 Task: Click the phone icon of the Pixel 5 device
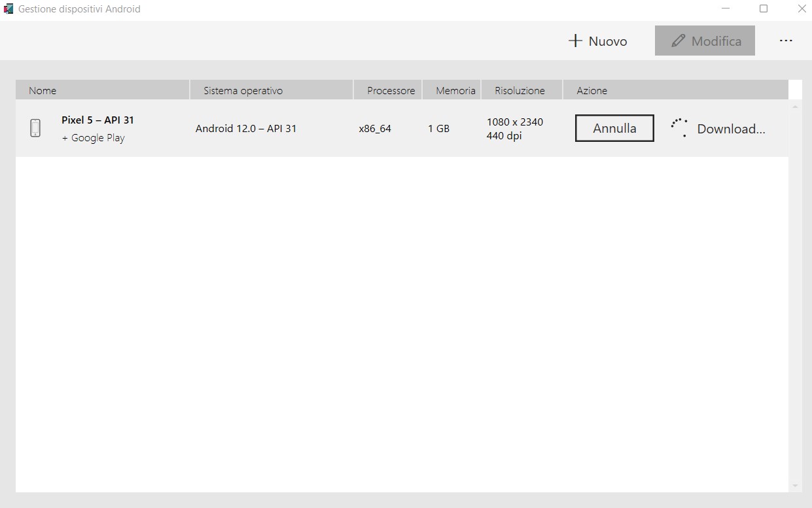[35, 128]
